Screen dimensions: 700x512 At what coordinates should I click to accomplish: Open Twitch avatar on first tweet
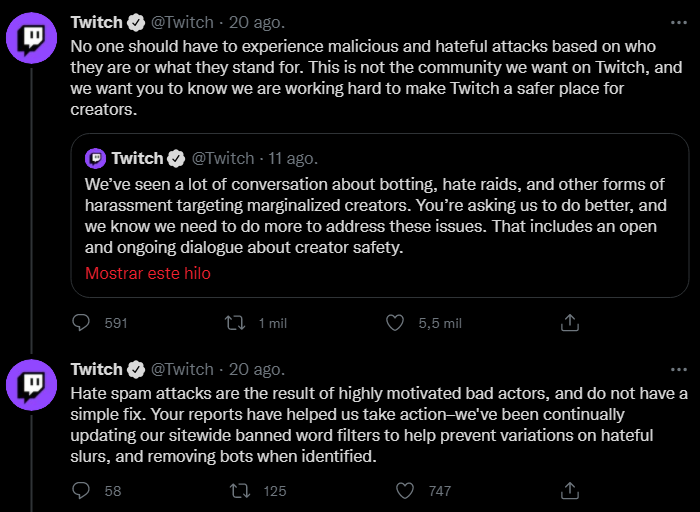[33, 40]
